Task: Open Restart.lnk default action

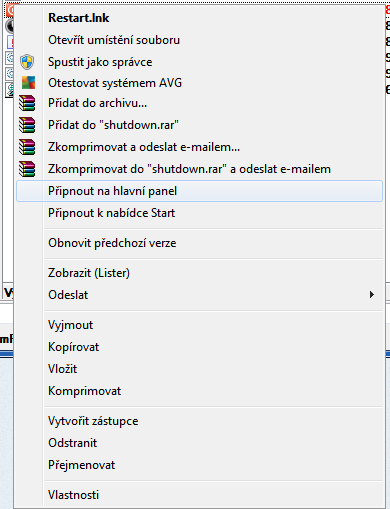Action: point(200,18)
